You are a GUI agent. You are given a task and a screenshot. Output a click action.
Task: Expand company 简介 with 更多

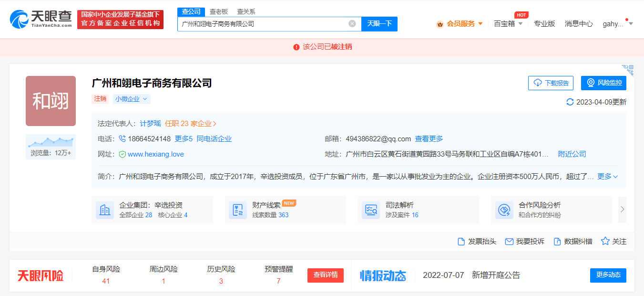[x=608, y=177]
